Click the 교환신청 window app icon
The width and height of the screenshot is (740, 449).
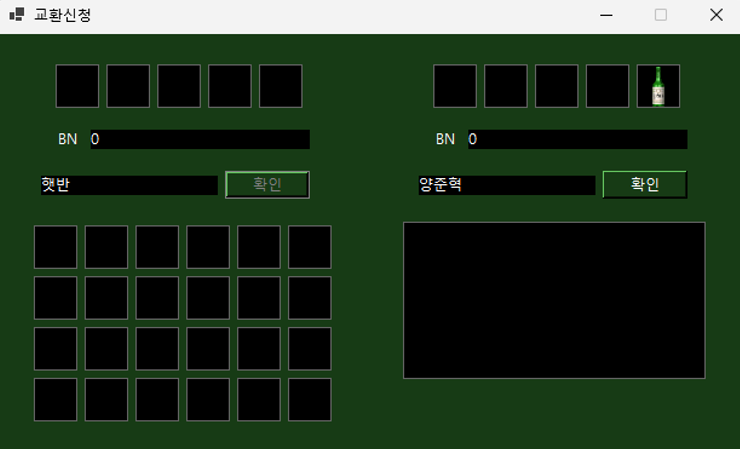click(16, 15)
